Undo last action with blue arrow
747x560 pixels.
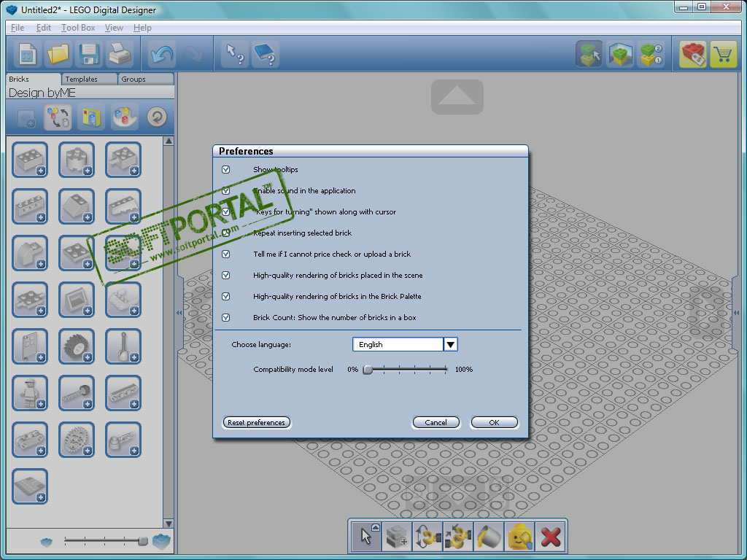[x=161, y=54]
